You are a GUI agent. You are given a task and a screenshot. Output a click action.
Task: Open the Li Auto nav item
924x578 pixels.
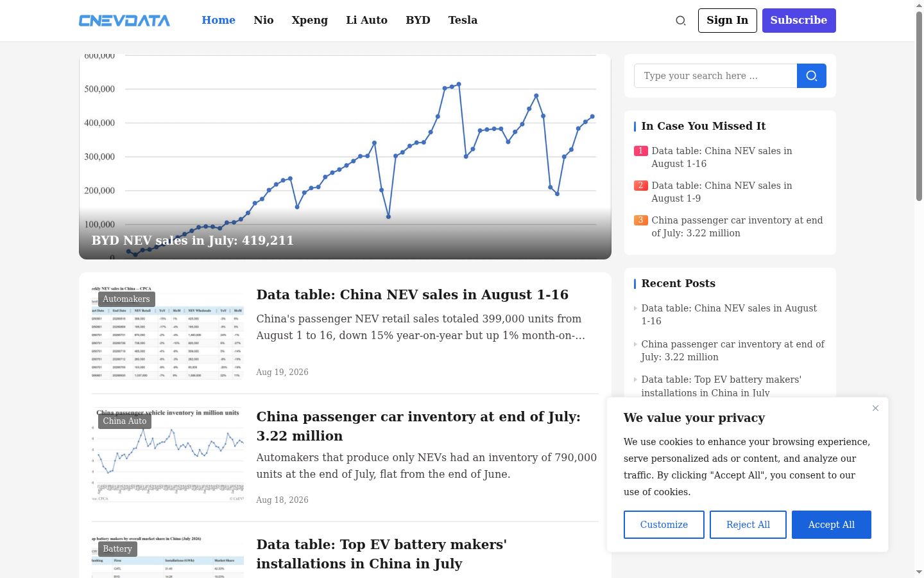[x=367, y=21]
